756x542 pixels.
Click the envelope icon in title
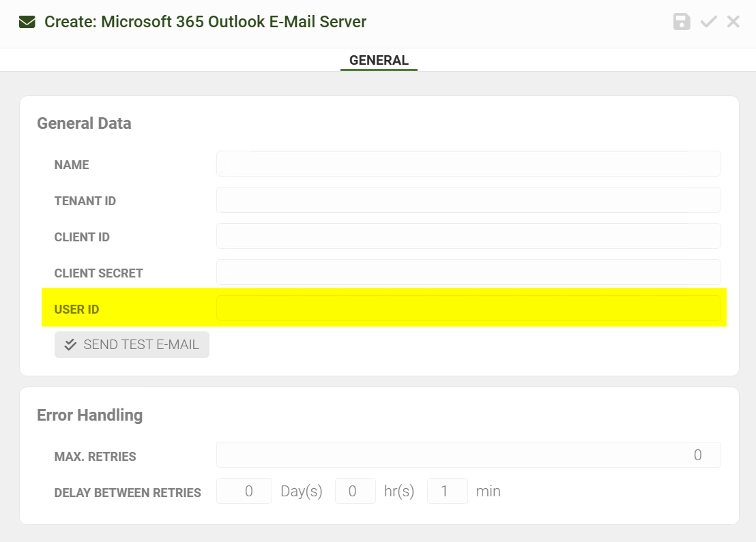coord(27,22)
